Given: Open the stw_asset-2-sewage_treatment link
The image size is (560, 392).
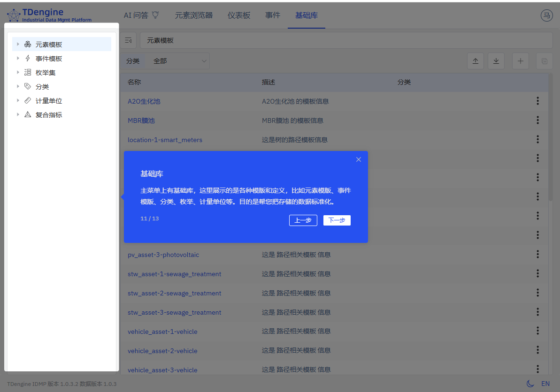Looking at the screenshot, I should 174,293.
